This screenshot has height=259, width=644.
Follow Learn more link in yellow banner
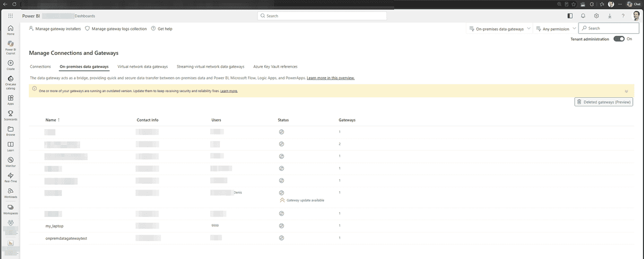[229, 91]
